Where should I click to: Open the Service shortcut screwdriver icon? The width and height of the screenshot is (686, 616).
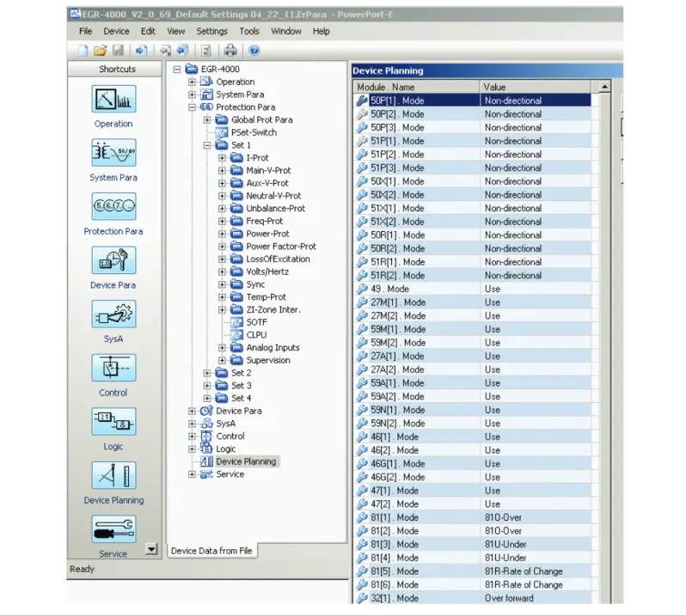[x=113, y=529]
